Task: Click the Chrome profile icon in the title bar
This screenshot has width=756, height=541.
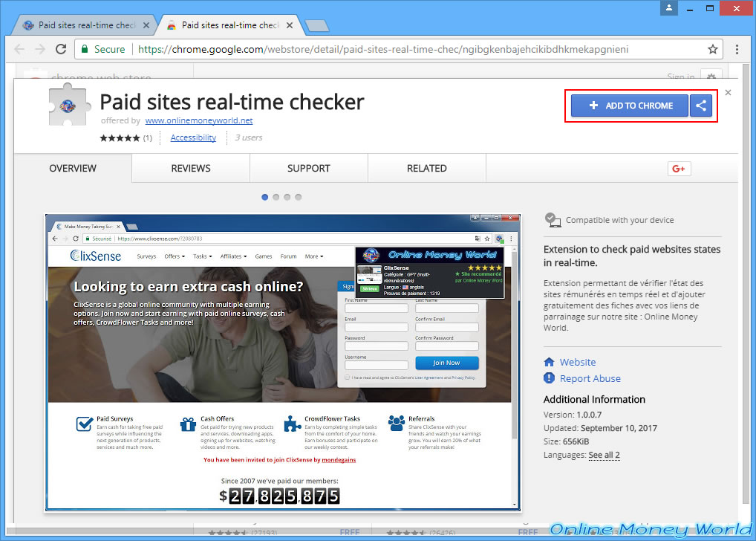Action: click(x=669, y=7)
